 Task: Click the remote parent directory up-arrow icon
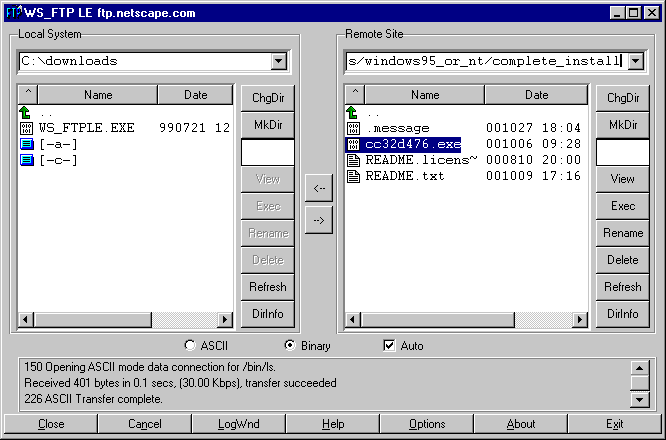353,113
